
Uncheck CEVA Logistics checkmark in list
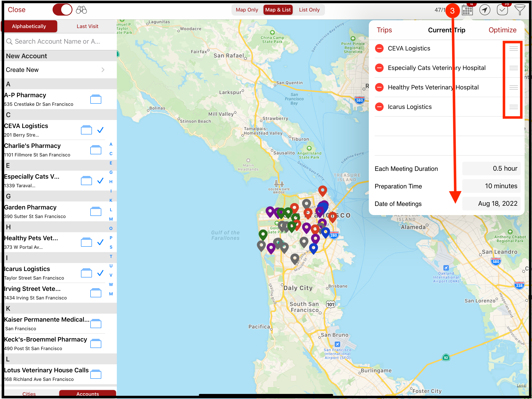(100, 130)
